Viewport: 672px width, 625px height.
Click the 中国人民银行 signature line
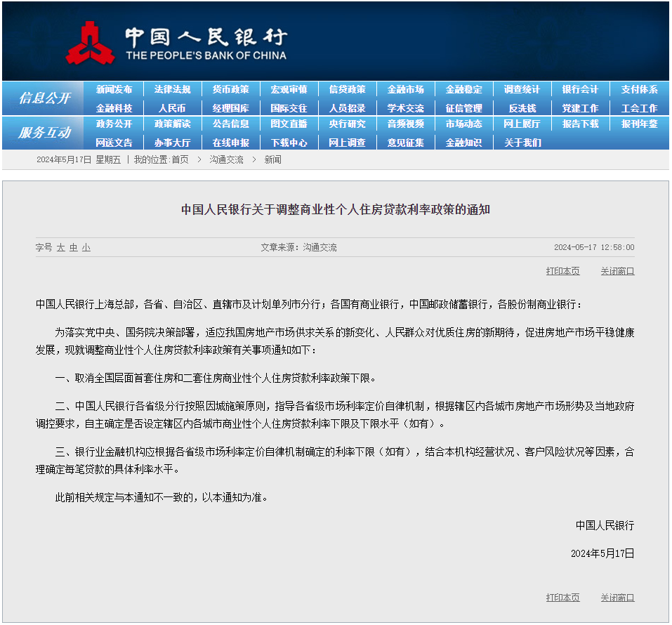click(605, 525)
